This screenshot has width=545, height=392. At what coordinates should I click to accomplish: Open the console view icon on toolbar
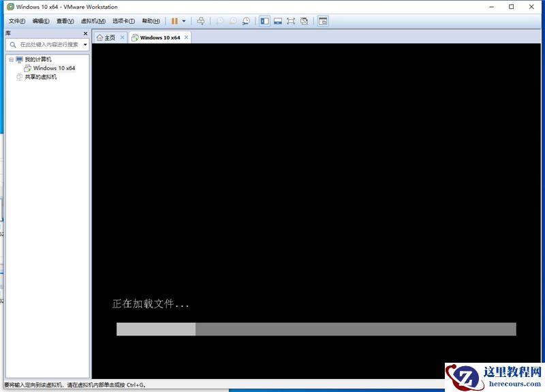(322, 21)
